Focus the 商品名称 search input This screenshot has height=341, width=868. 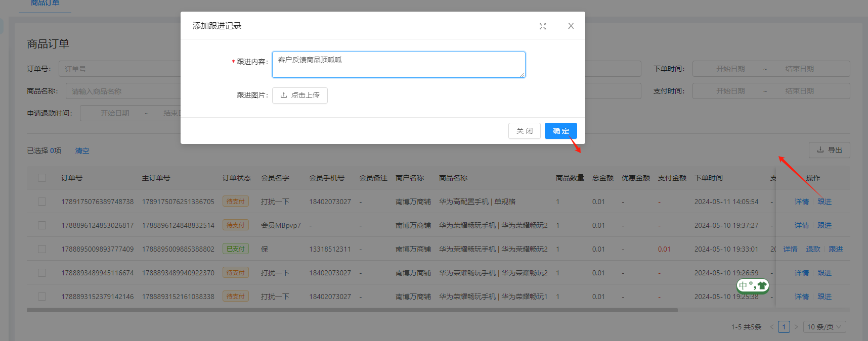pos(123,91)
